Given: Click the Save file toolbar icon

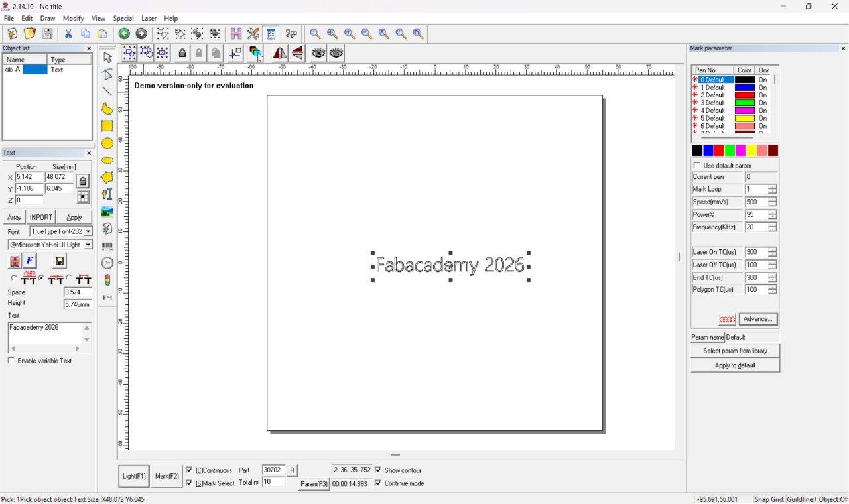Looking at the screenshot, I should (x=47, y=33).
